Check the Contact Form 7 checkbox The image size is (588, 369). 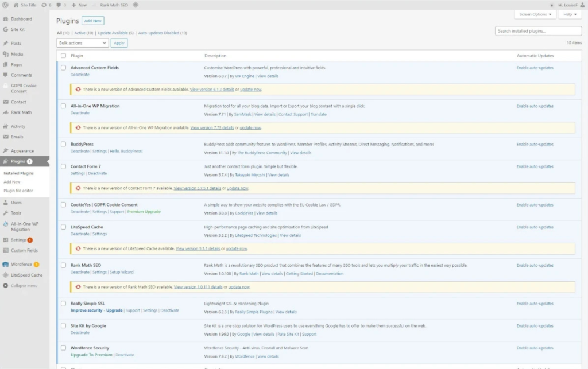[x=63, y=166]
